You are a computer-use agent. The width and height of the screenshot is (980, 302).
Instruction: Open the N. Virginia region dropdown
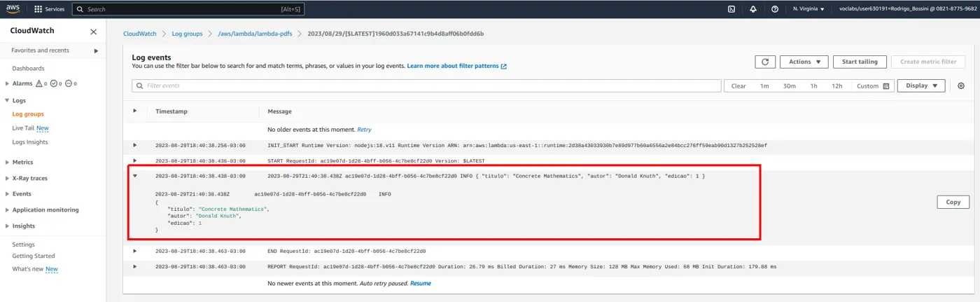pyautogui.click(x=808, y=9)
